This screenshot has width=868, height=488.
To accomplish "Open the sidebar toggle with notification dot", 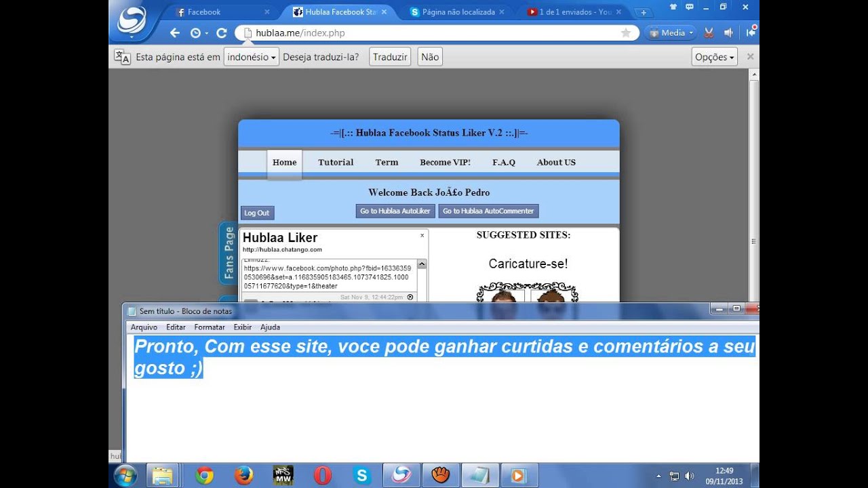I will [x=751, y=32].
